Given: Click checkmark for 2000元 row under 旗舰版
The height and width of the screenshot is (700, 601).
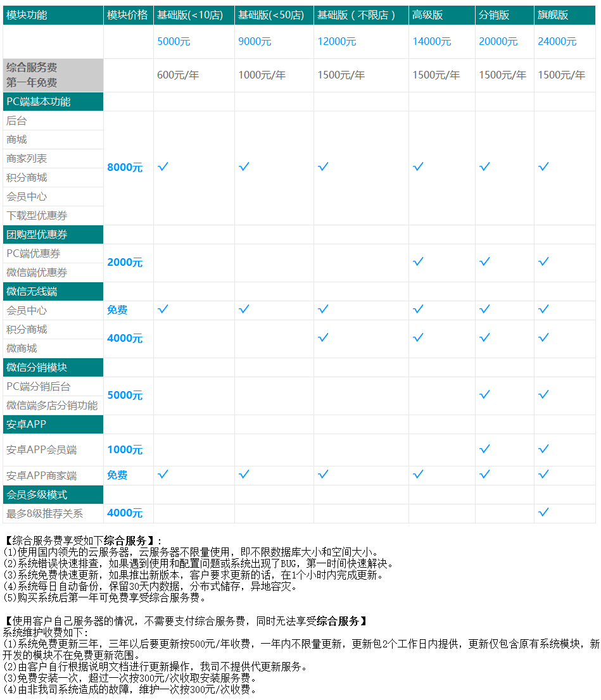Looking at the screenshot, I should click(543, 261).
